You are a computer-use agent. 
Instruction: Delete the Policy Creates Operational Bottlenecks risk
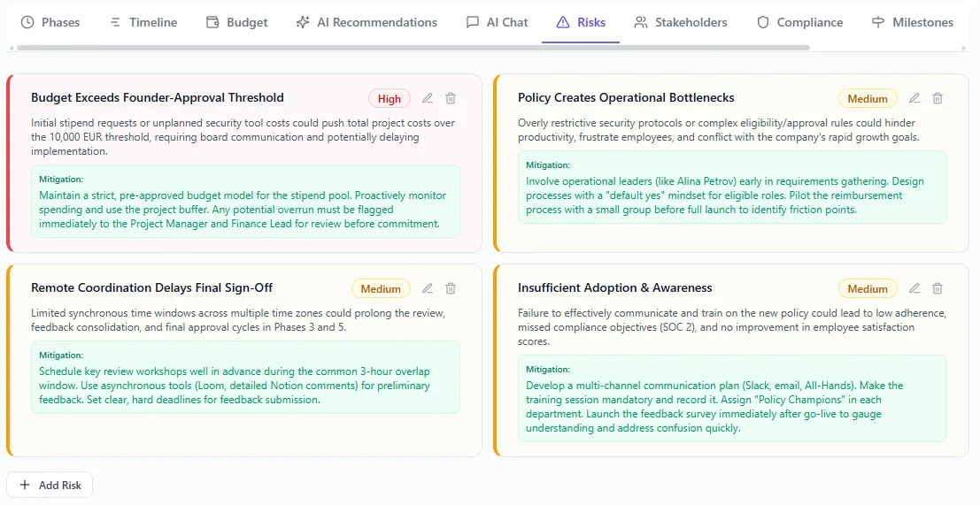pos(938,98)
